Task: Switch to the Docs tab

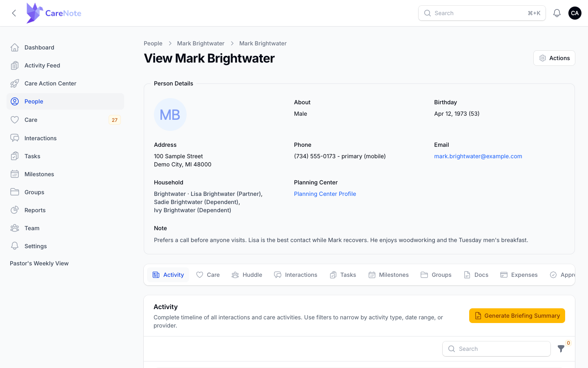Action: click(476, 275)
